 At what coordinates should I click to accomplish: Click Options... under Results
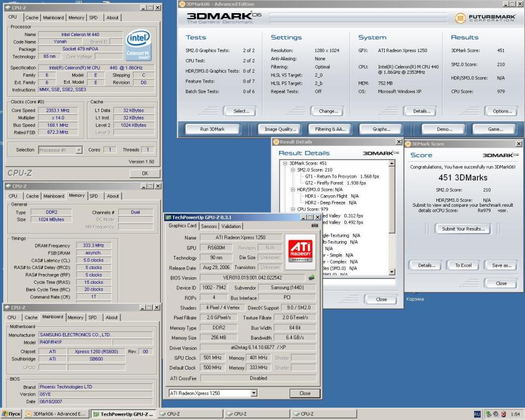coord(502,111)
